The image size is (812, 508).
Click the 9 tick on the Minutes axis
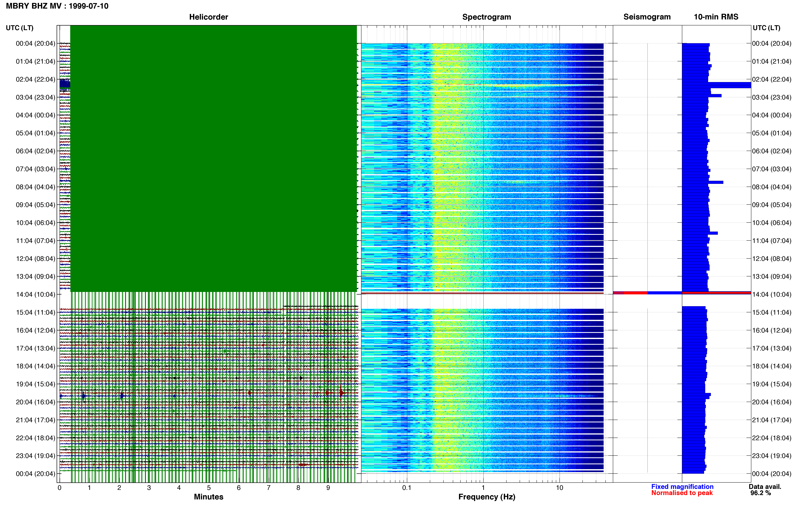click(x=328, y=487)
